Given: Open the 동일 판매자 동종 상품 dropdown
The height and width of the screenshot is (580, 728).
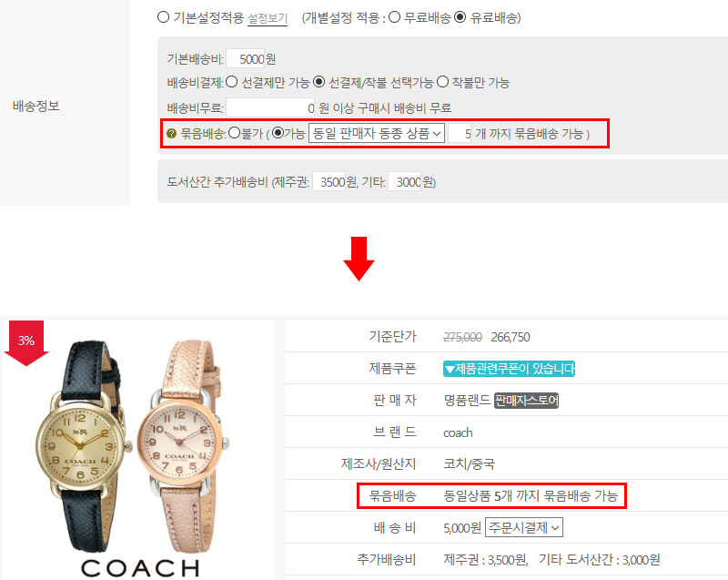Looking at the screenshot, I should click(377, 133).
